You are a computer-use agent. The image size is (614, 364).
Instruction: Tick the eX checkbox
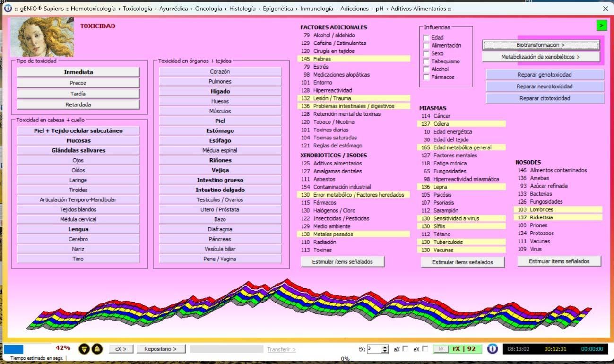tap(425, 349)
